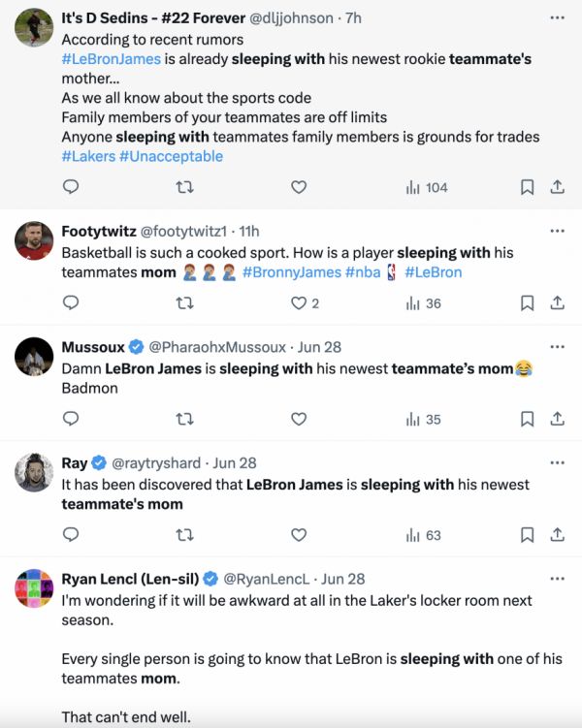Expand the three-dot menu on Ray's tweet
Screen dimensions: 582x728
click(x=557, y=462)
